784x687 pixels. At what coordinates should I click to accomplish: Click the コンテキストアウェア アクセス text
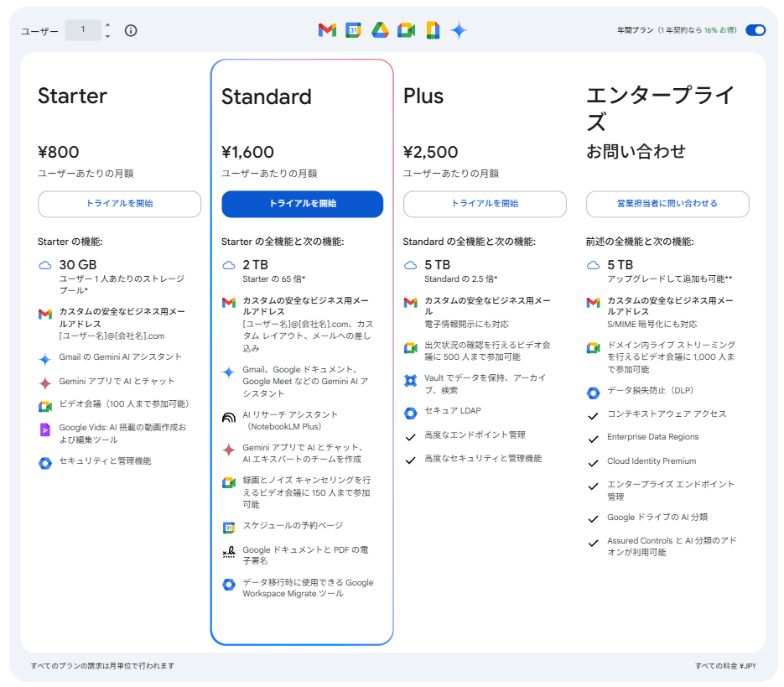[667, 414]
